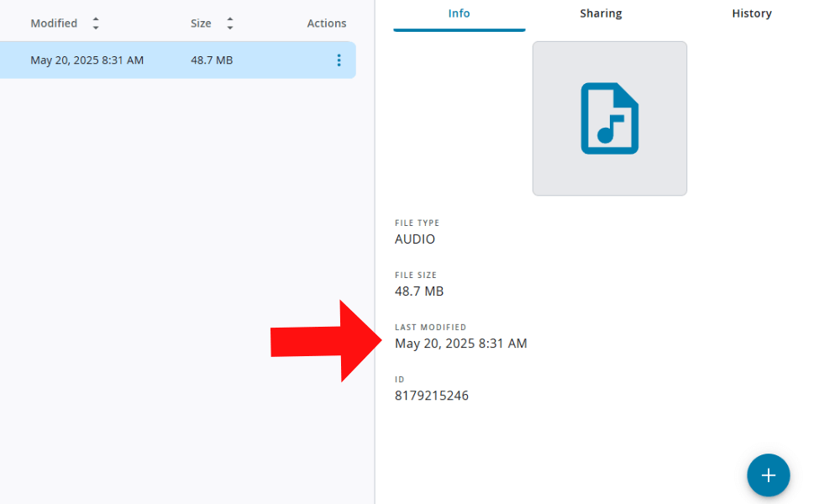Click the 48.7 MB size cell in the file row
The width and height of the screenshot is (840, 504).
[212, 60]
